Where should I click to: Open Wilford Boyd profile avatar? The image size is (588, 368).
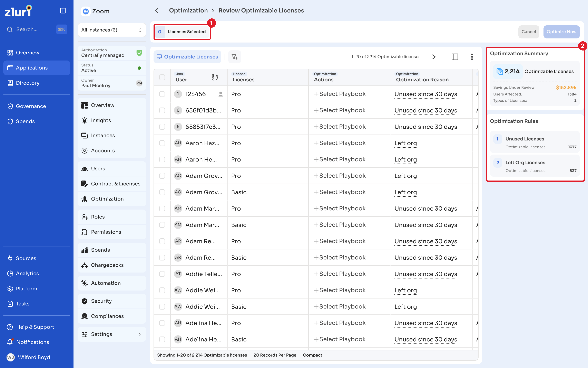tap(10, 357)
